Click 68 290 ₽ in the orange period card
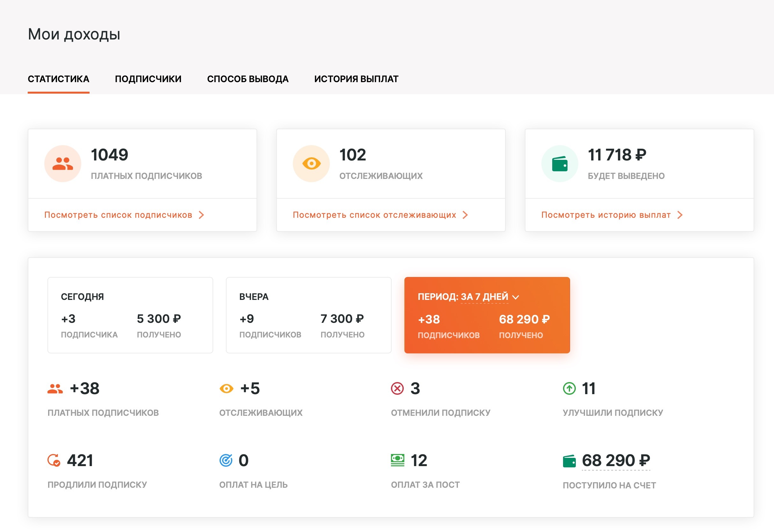The height and width of the screenshot is (532, 774). (x=524, y=320)
